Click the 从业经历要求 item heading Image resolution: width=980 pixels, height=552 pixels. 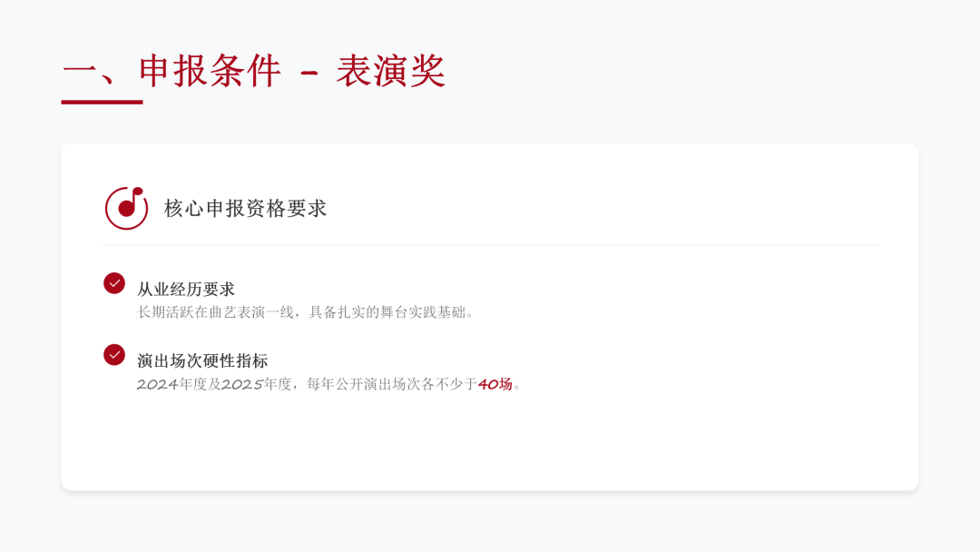click(x=186, y=289)
